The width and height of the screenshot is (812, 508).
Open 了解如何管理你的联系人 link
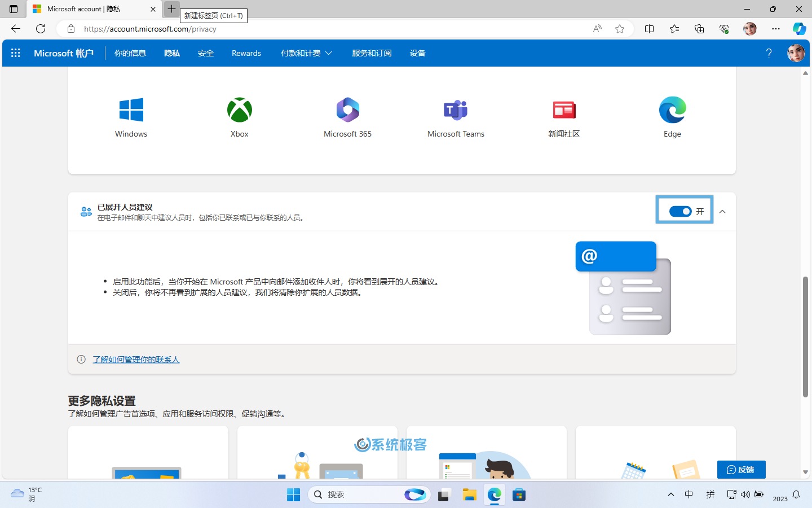(x=136, y=360)
